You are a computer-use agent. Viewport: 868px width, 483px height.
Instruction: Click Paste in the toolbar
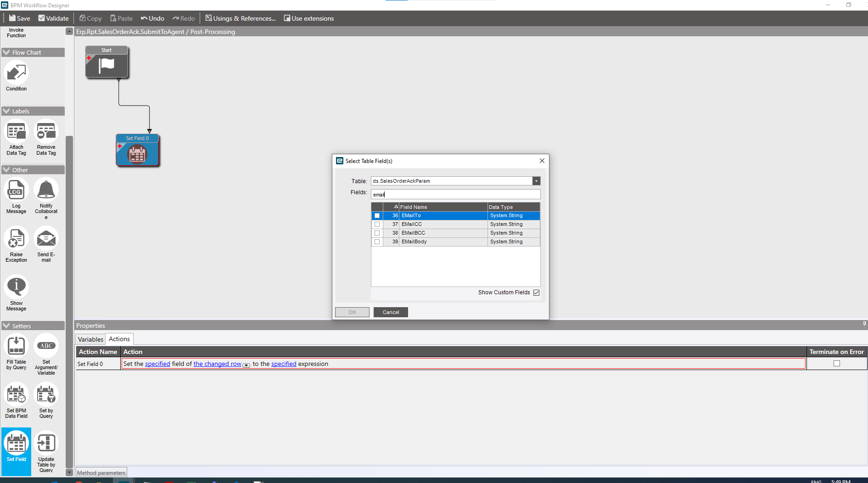[x=122, y=18]
